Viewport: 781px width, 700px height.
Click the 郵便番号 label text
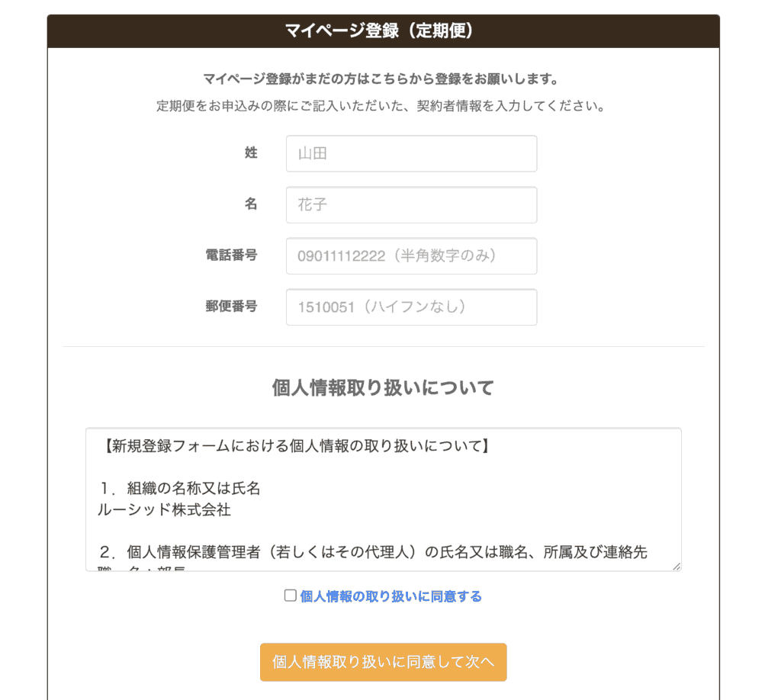[x=232, y=307]
